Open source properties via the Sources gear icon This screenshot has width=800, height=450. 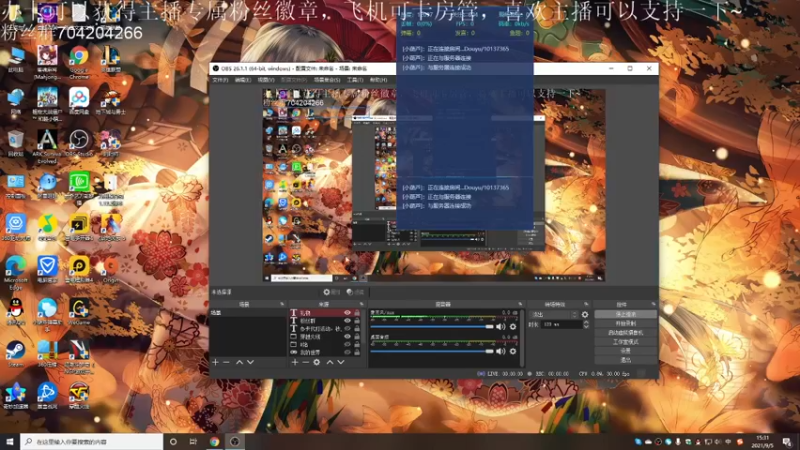coord(317,362)
